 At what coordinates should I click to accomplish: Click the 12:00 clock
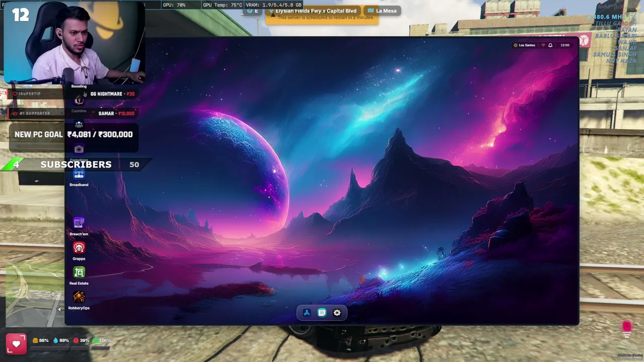click(565, 45)
